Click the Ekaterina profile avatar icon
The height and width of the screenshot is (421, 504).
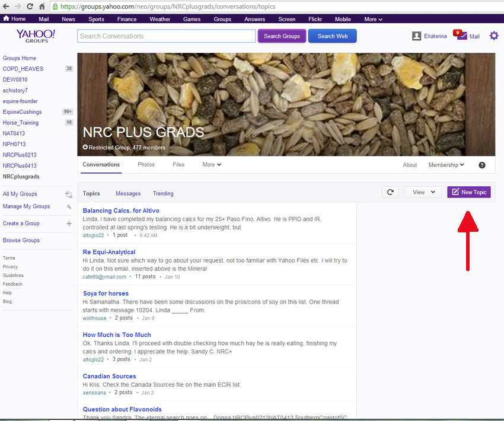(417, 36)
